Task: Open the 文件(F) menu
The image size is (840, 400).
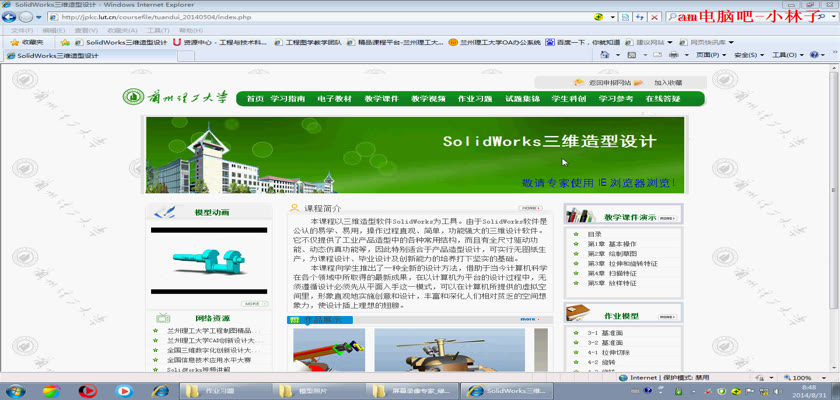Action: [x=22, y=31]
